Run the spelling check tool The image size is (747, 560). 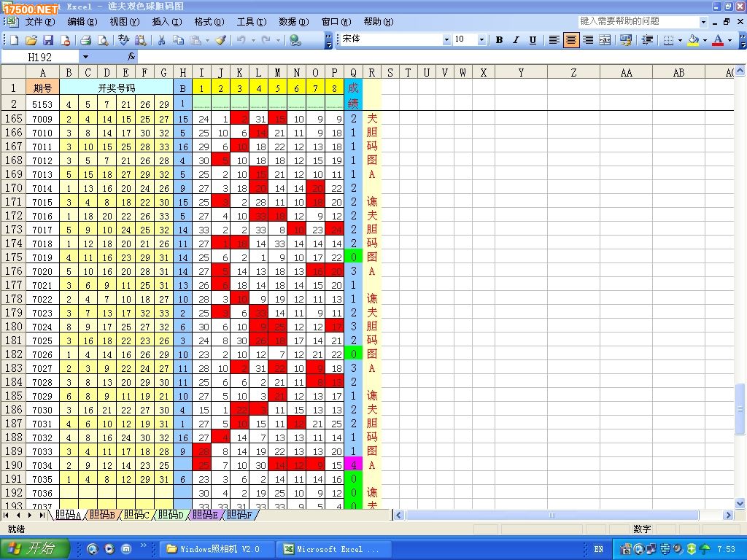123,41
